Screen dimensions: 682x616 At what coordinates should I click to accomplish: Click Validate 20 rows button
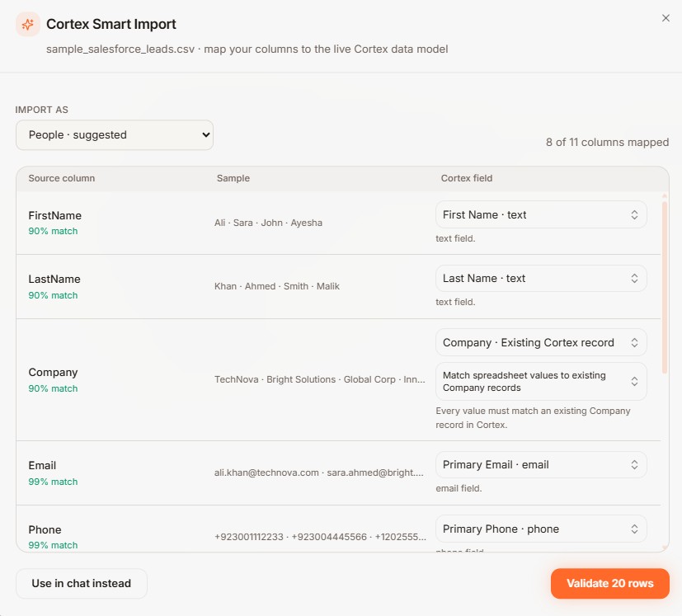609,583
